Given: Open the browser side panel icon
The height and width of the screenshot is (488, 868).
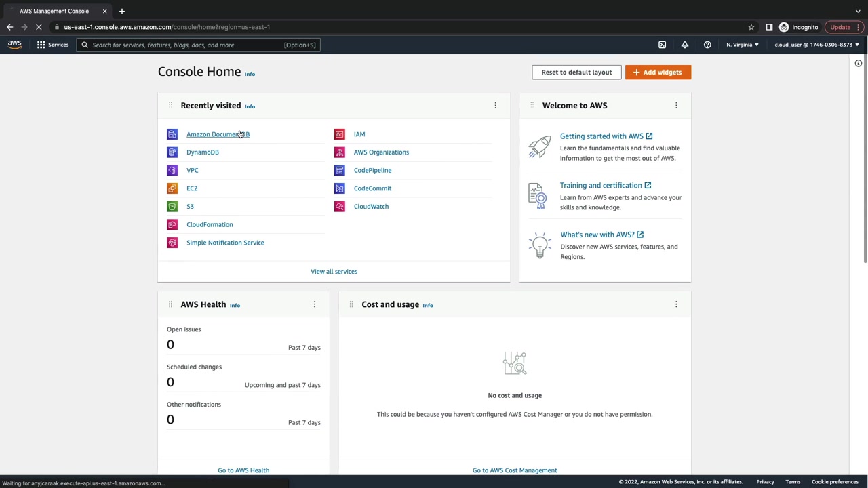Looking at the screenshot, I should coord(769,27).
